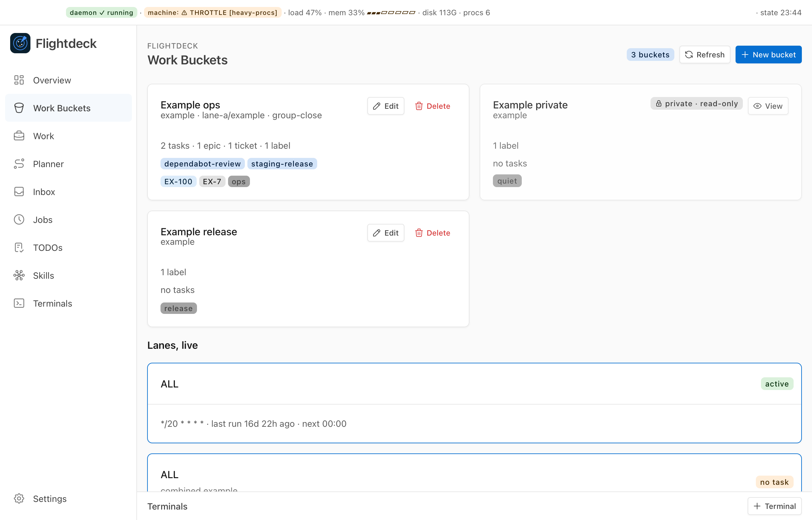Click the trash icon on Example release
This screenshot has width=812, height=520.
[419, 233]
